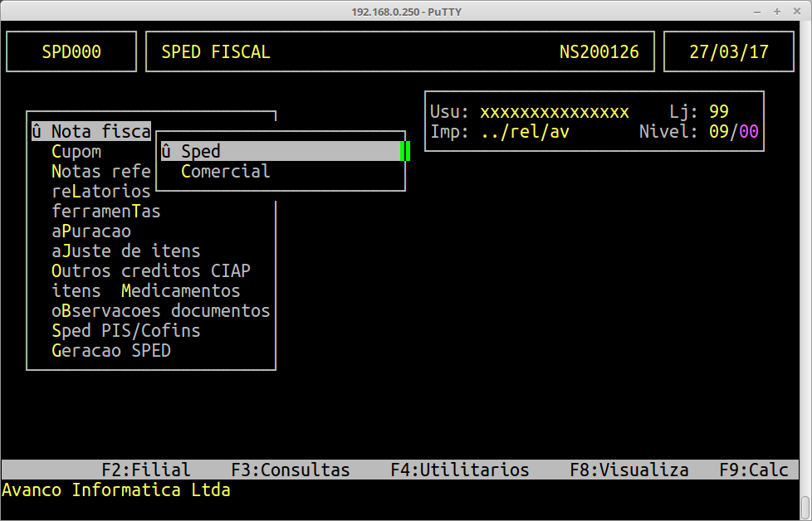This screenshot has width=812, height=521.
Task: Click F3:Consultas shortcut label
Action: [x=291, y=470]
